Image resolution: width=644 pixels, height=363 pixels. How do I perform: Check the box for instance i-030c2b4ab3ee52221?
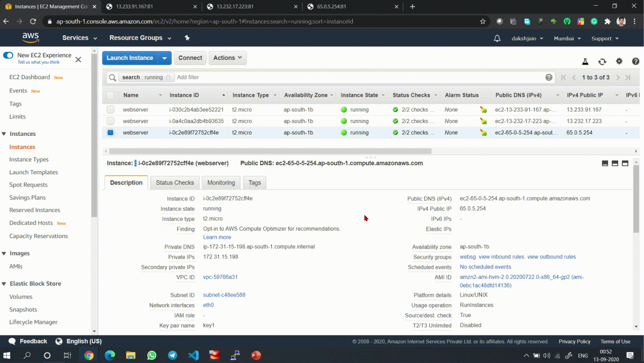pyautogui.click(x=111, y=110)
